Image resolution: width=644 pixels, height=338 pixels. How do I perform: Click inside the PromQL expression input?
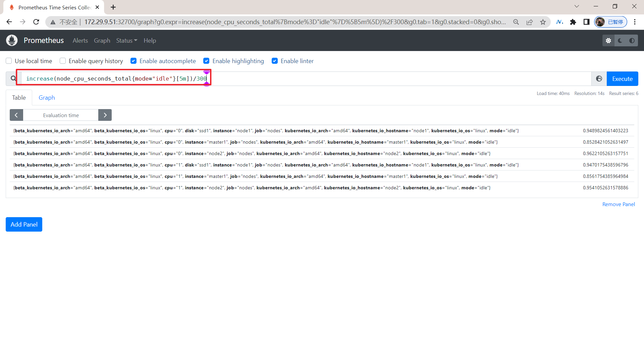pos(306,79)
